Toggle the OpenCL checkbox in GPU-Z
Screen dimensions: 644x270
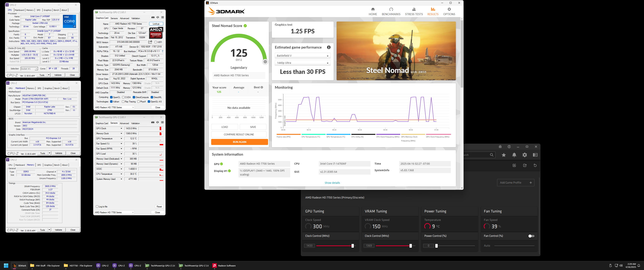(111, 97)
